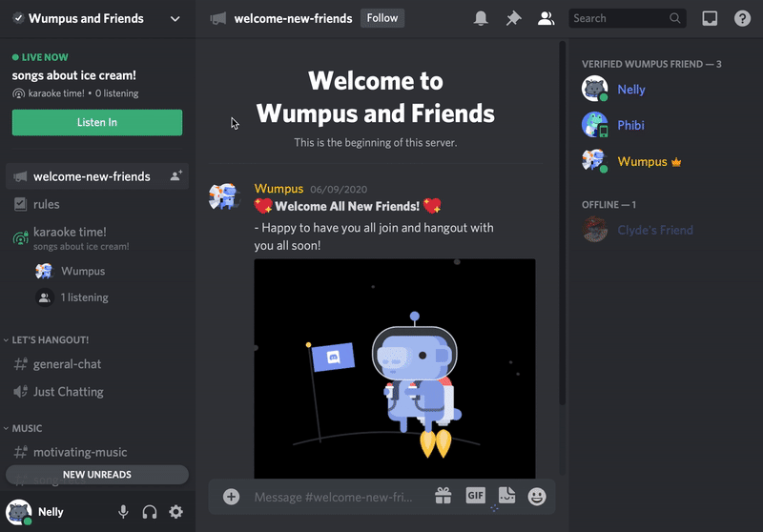This screenshot has width=763, height=532.
Task: Click the '06/09/2020' message timestamp
Action: [x=339, y=189]
